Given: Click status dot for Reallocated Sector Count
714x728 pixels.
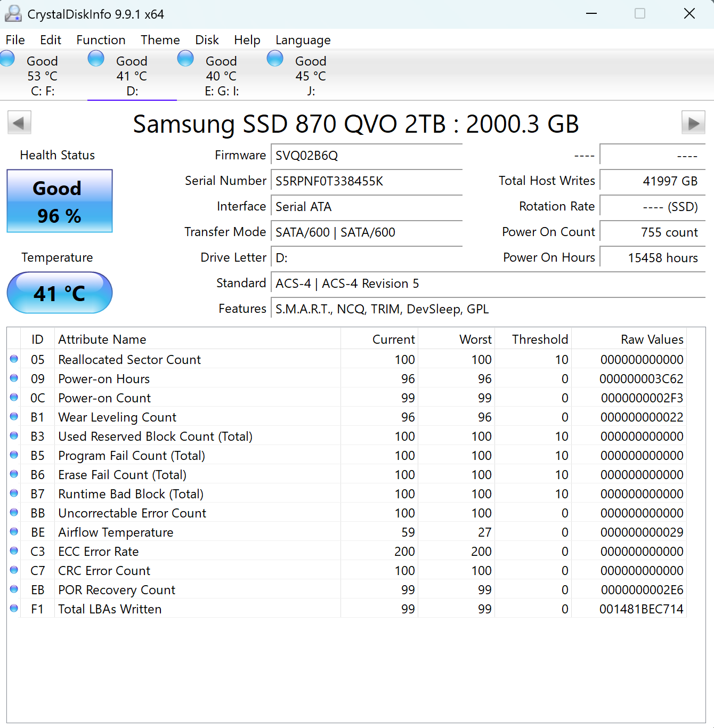Looking at the screenshot, I should 14,359.
